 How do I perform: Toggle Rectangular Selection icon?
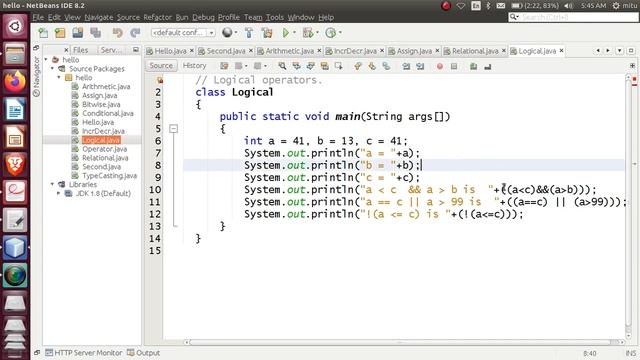[338, 66]
